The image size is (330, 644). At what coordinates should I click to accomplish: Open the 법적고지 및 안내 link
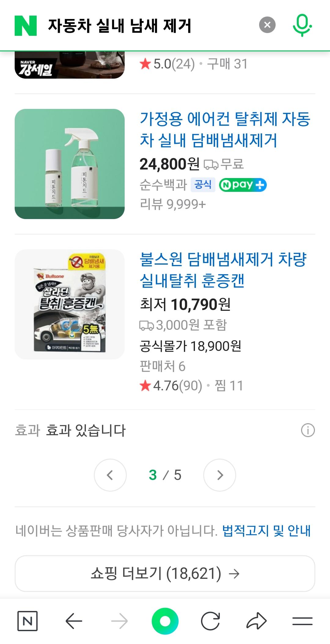[266, 530]
